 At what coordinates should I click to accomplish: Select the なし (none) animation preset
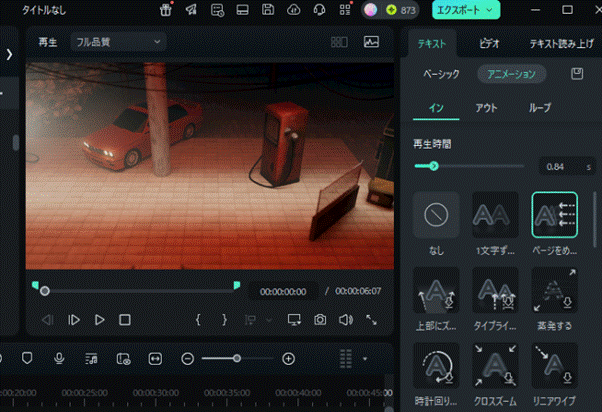point(436,215)
